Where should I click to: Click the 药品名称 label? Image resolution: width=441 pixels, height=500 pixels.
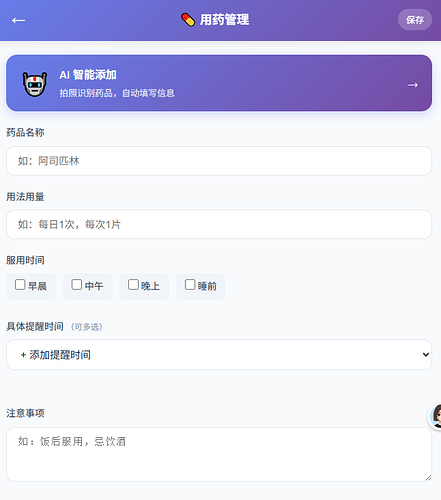tap(25, 133)
